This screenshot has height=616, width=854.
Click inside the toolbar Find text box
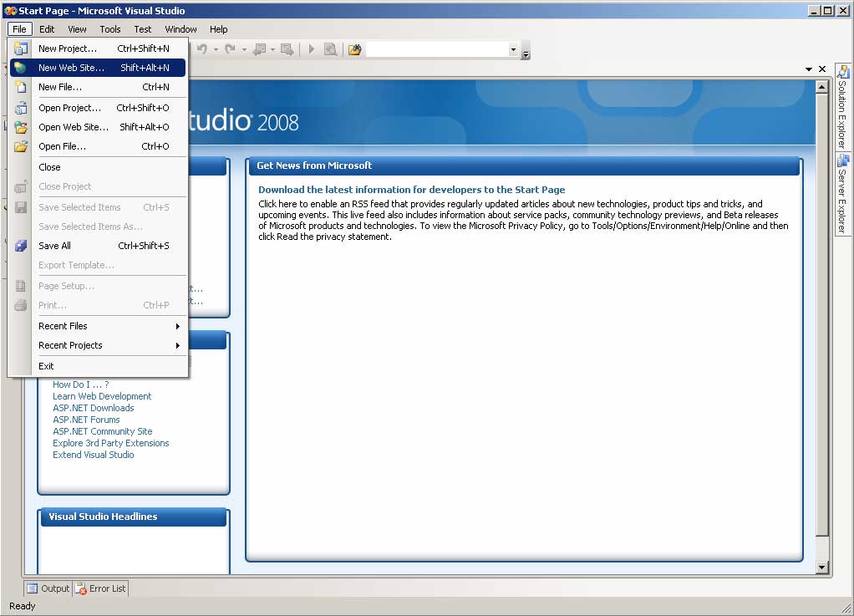[437, 49]
